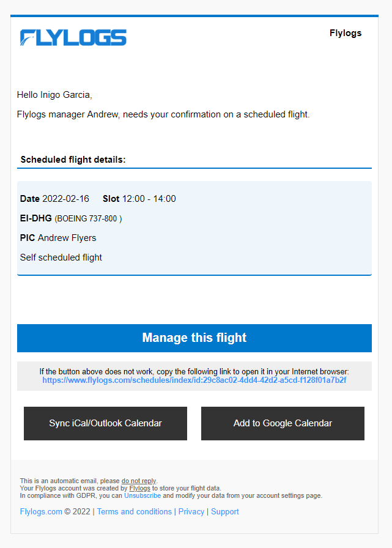Click the aircraft registration EI-DHG
Image resolution: width=392 pixels, height=548 pixels.
click(36, 218)
